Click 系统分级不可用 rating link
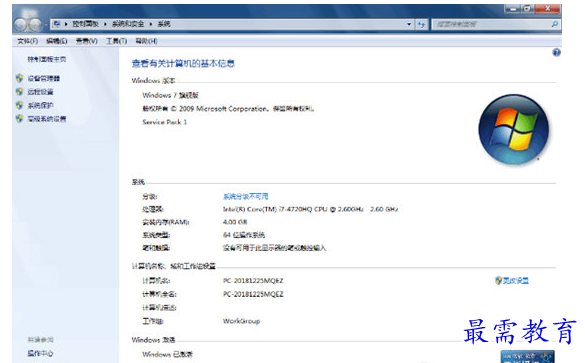Viewport: 585px width, 363px height. coord(245,196)
